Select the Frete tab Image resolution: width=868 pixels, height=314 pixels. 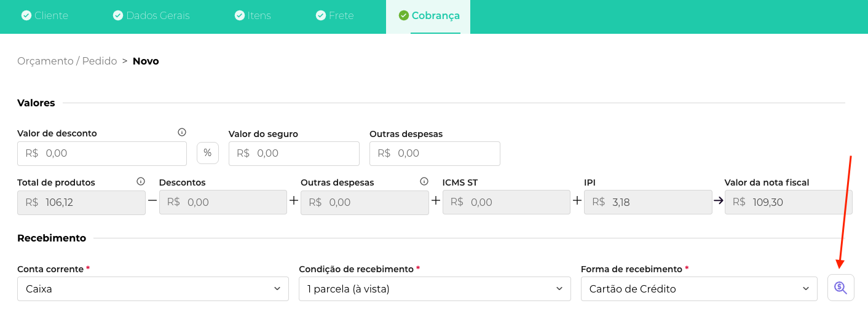point(334,16)
